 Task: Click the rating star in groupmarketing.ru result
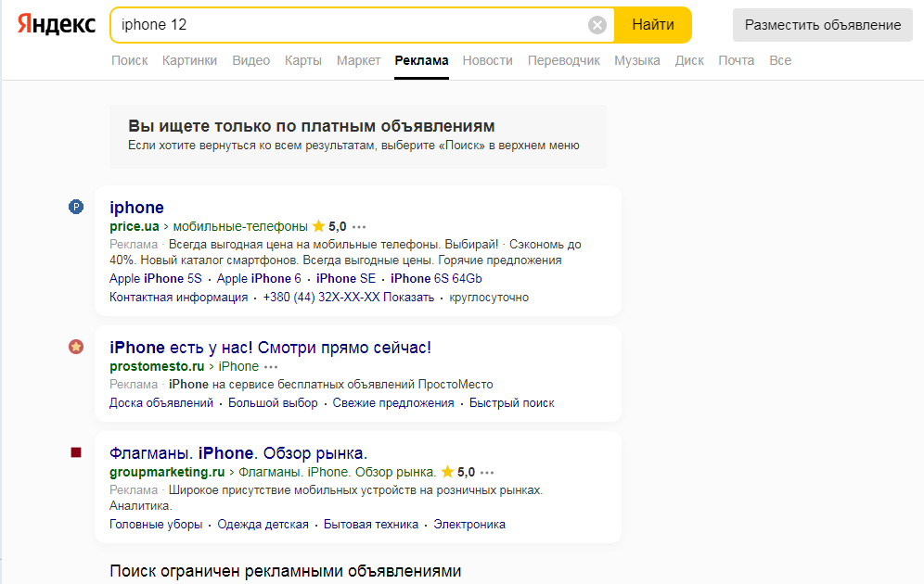click(447, 472)
